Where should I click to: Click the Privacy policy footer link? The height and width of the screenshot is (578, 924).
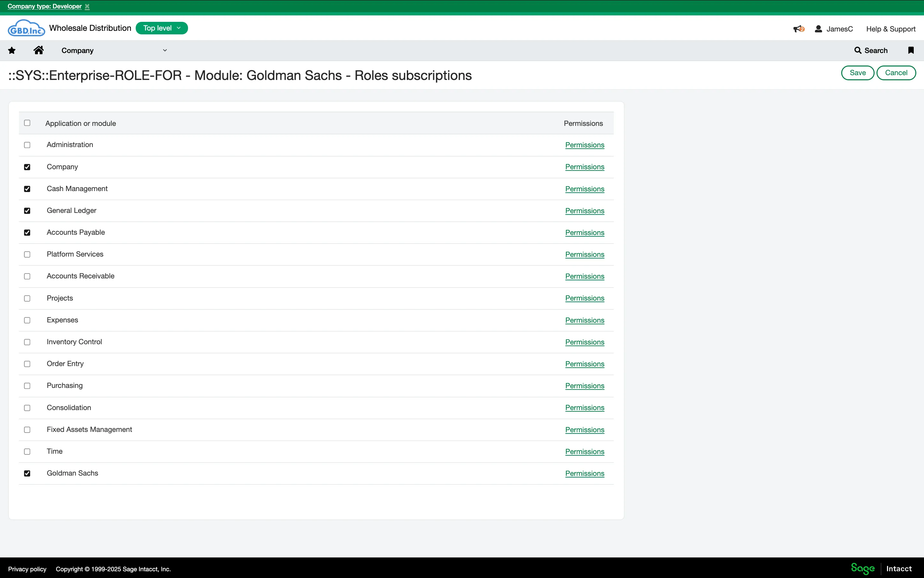tap(27, 569)
